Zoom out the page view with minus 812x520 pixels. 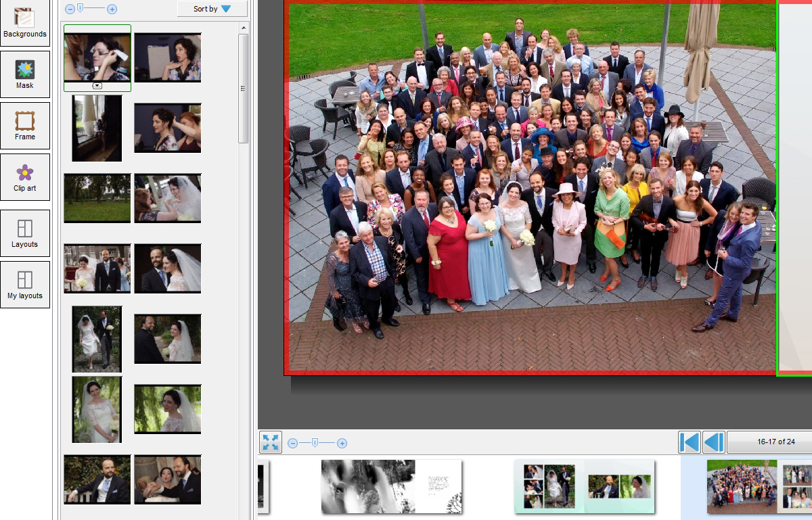[x=292, y=444]
